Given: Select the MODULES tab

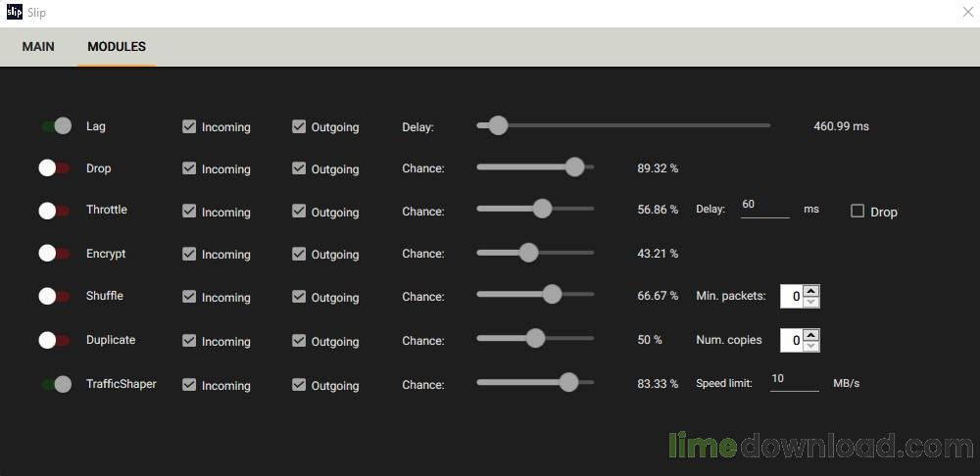Looking at the screenshot, I should tap(117, 46).
